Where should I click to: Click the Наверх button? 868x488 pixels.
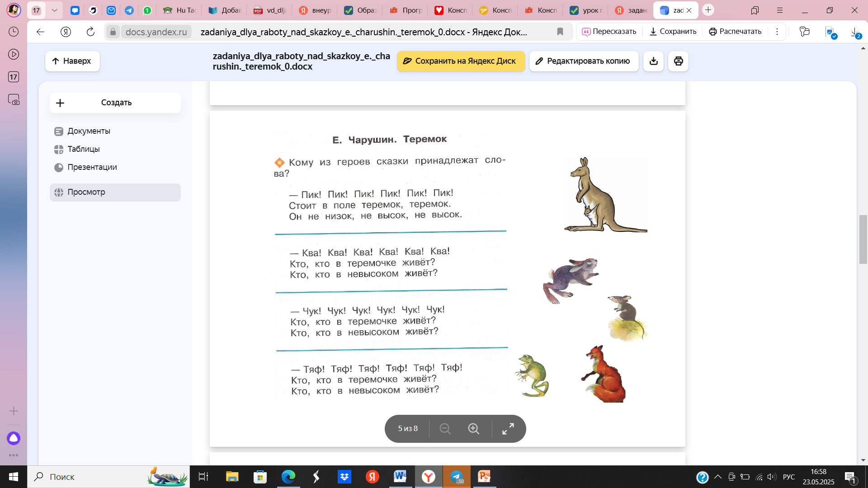pyautogui.click(x=72, y=61)
